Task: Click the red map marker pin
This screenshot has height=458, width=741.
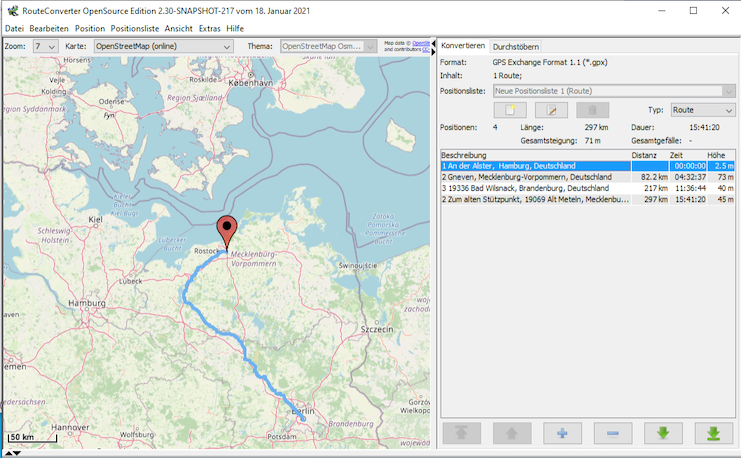Action: click(x=227, y=230)
